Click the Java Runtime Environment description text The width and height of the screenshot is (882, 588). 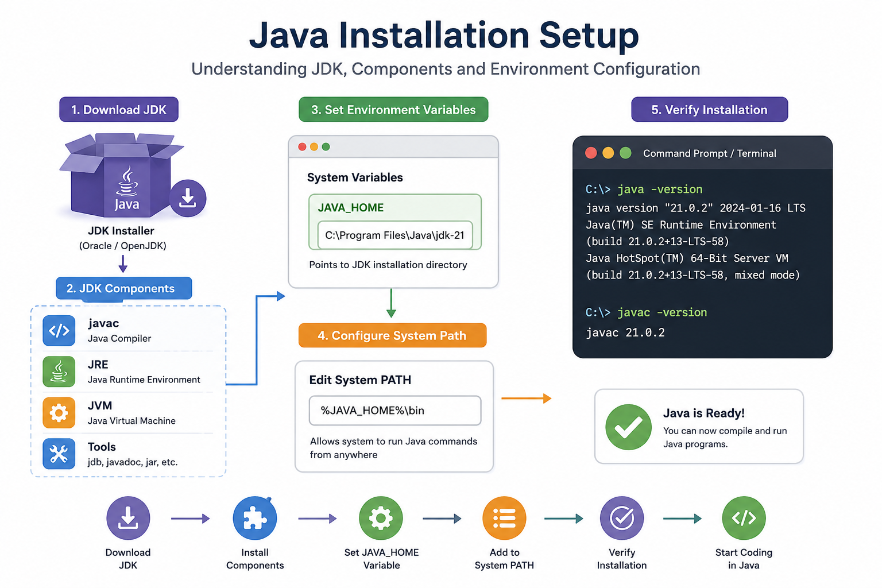pos(144,380)
